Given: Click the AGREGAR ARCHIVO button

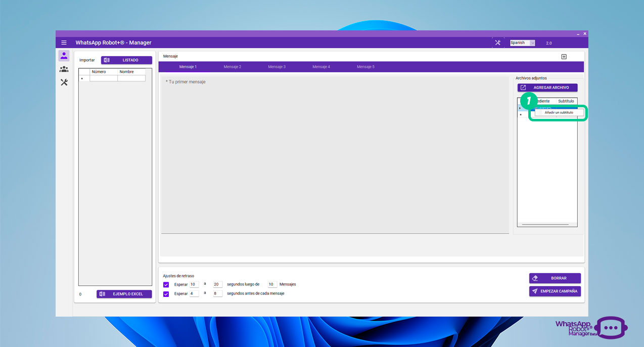Looking at the screenshot, I should click(547, 88).
